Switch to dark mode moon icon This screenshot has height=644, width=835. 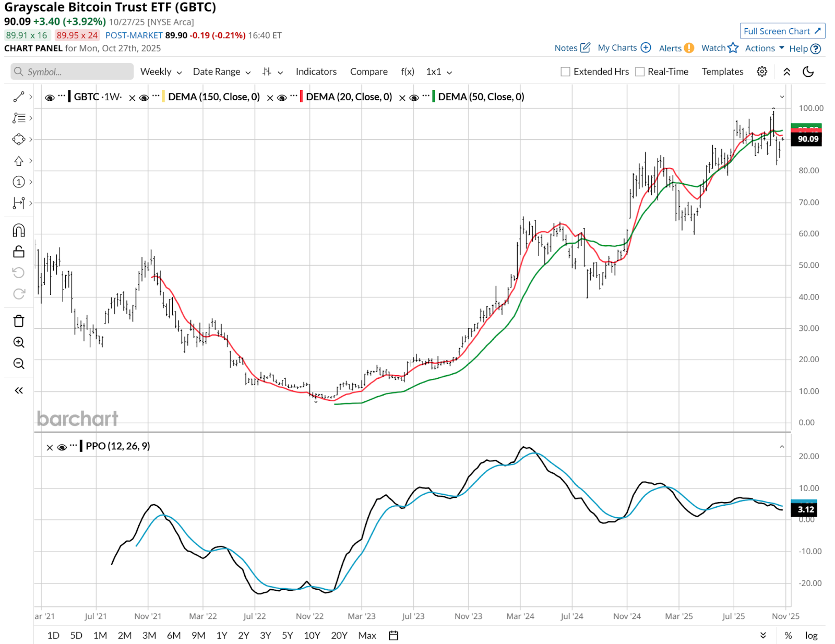click(808, 71)
